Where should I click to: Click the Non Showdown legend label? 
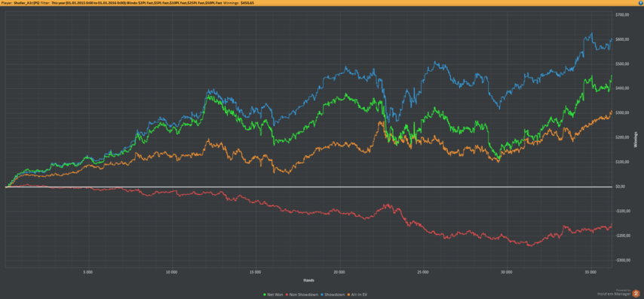(304, 294)
